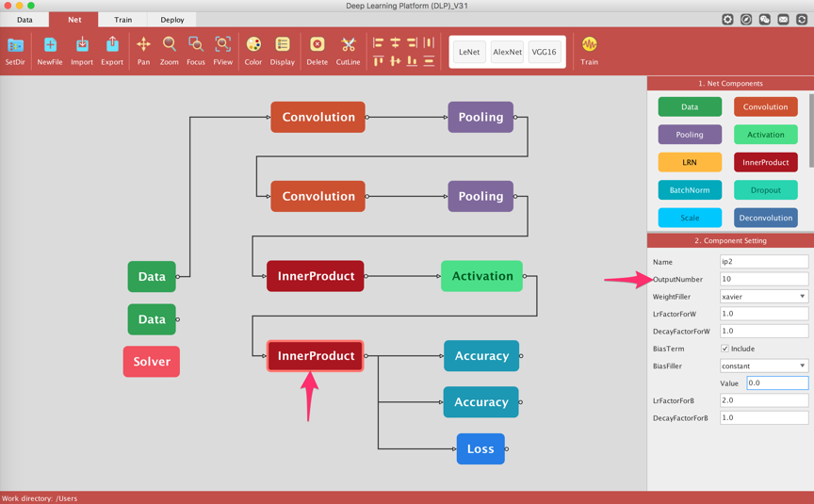Activate the Zoom magnifier tool

click(170, 45)
